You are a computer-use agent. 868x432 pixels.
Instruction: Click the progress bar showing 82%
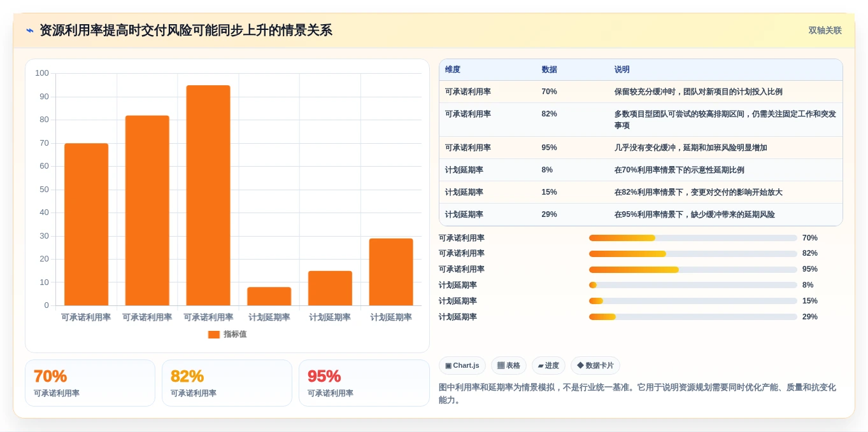coord(693,253)
